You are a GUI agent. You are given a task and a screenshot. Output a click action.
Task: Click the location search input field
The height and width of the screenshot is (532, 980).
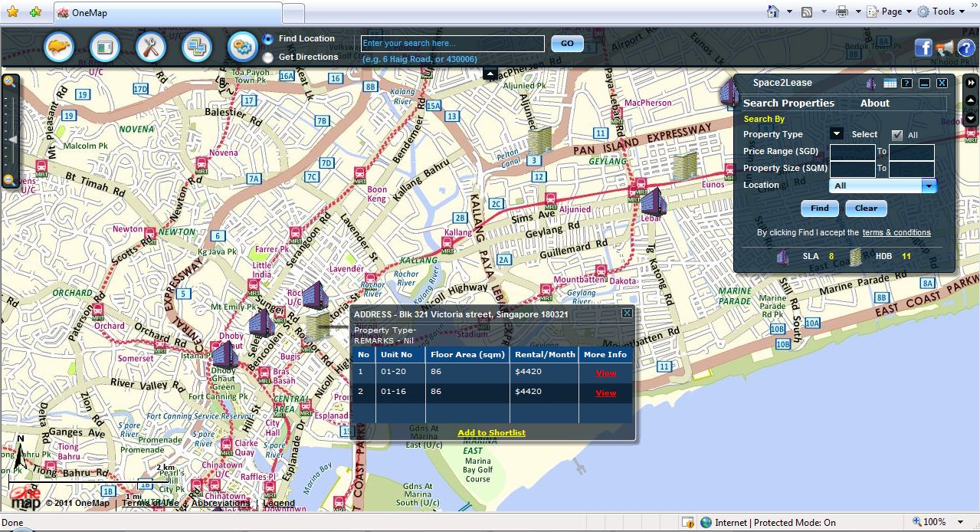pos(453,44)
